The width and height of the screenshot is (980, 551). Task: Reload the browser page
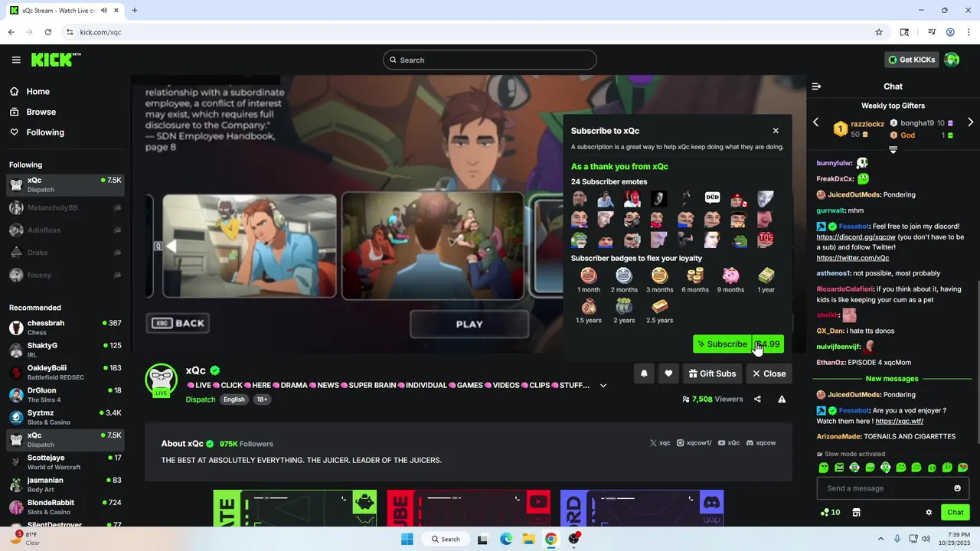47,32
